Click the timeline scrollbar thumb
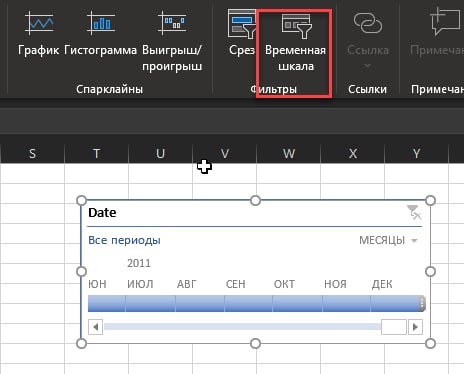Image resolution: width=464 pixels, height=374 pixels. (x=394, y=327)
